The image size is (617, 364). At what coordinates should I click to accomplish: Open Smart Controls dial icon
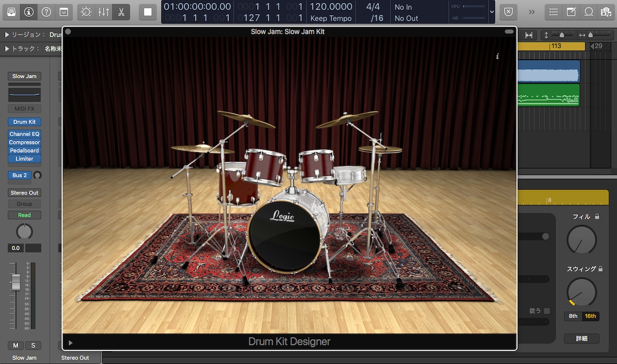pos(86,12)
